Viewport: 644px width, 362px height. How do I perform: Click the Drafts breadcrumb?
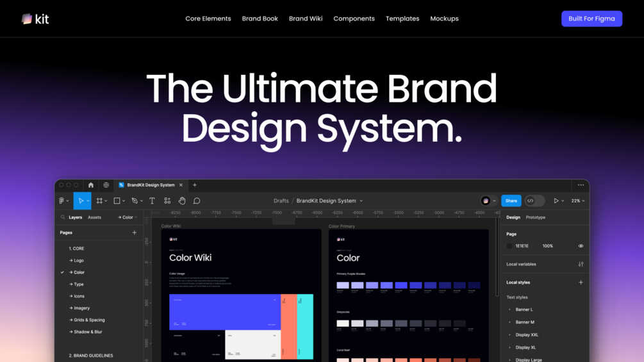click(x=281, y=201)
